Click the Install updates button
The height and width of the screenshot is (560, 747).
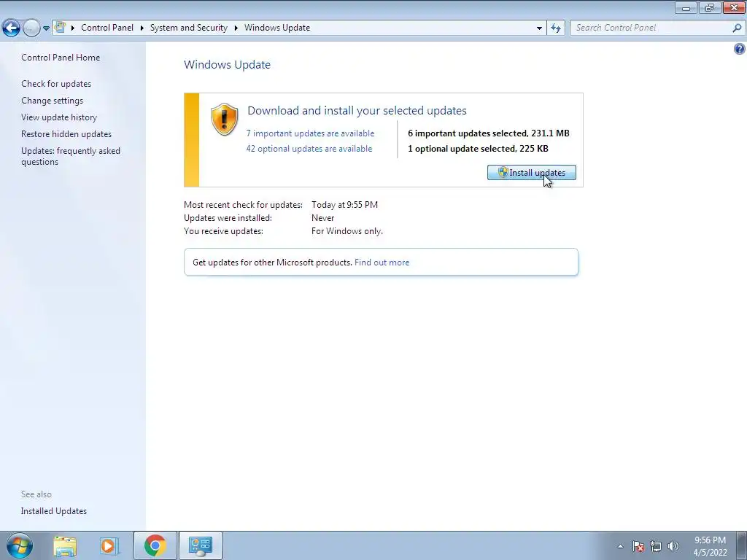coord(532,172)
